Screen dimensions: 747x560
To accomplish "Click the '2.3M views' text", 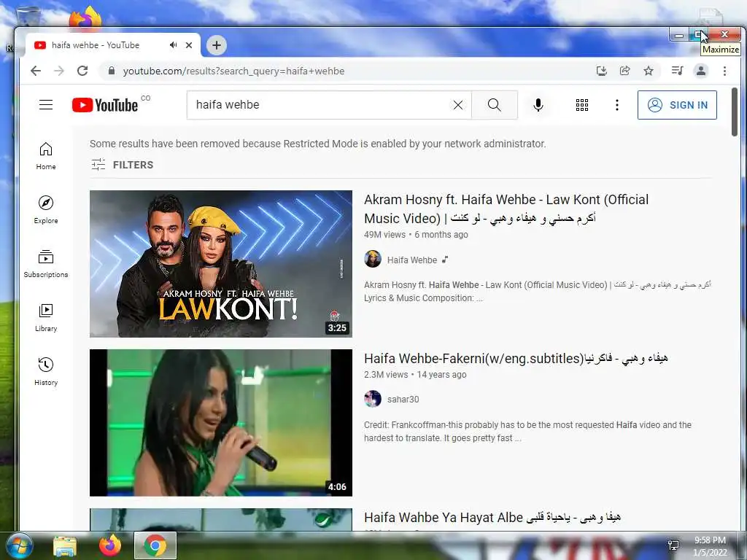I will [386, 375].
